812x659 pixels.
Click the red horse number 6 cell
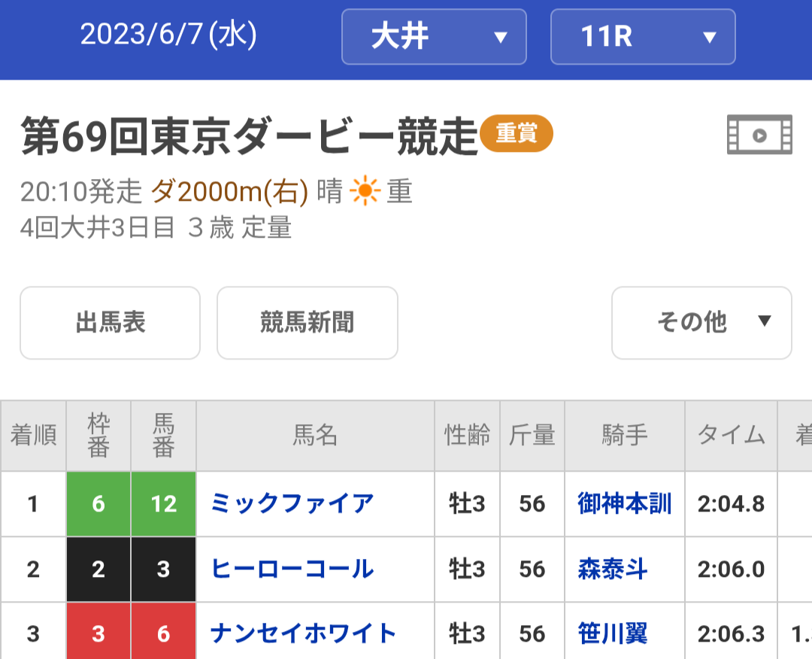(x=163, y=633)
